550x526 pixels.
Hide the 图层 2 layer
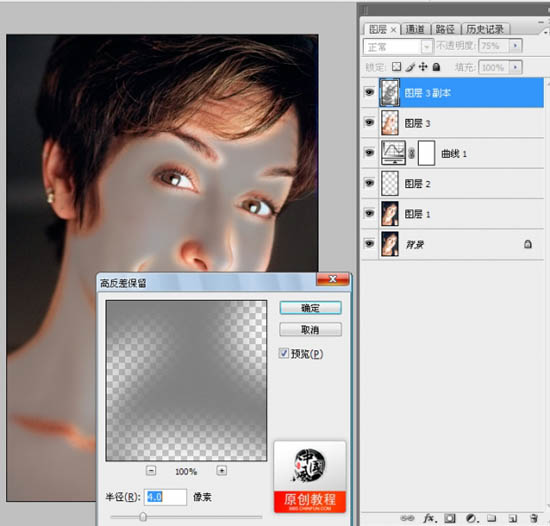(369, 183)
